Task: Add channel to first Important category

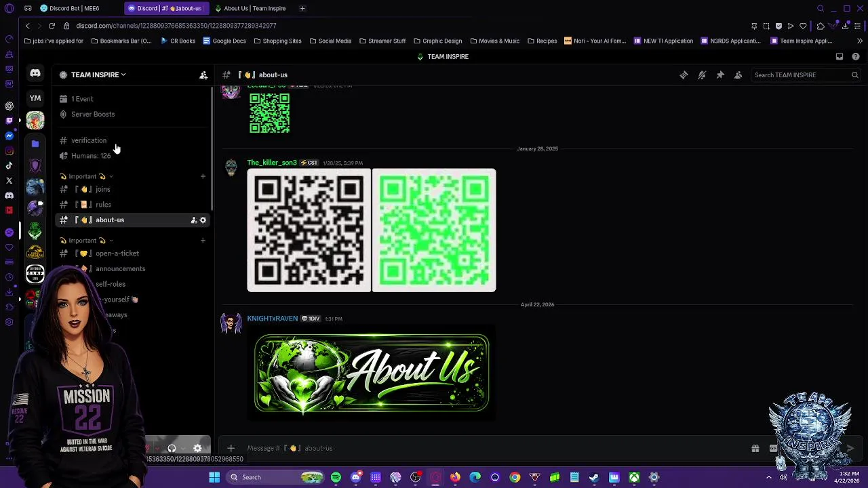Action: tap(203, 176)
